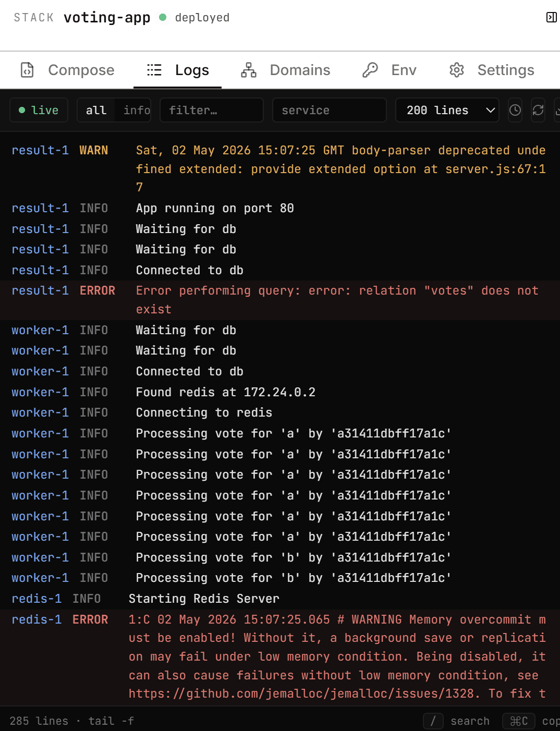Select worker-1 'Connected to db' line
560x731 pixels.
(x=280, y=371)
